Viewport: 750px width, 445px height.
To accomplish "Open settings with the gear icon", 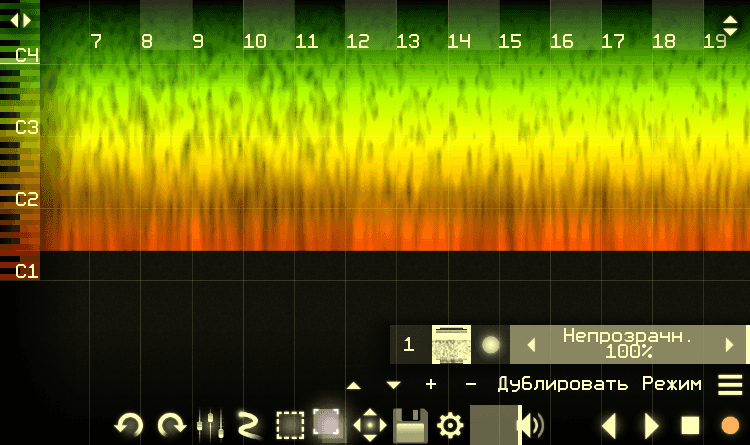I will coord(450,425).
